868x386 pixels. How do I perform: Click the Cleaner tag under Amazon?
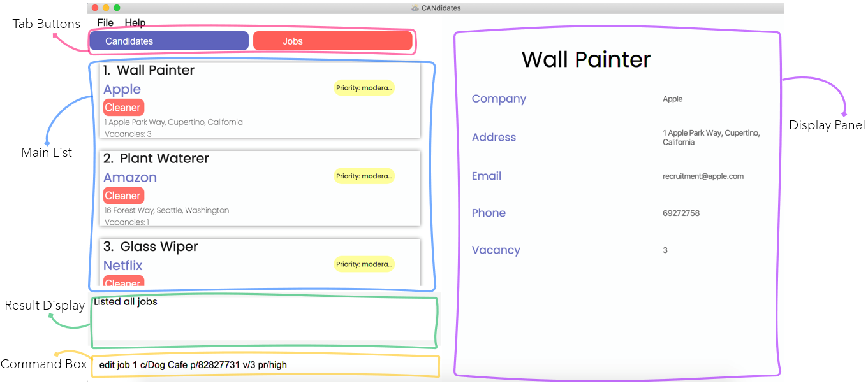(x=123, y=196)
